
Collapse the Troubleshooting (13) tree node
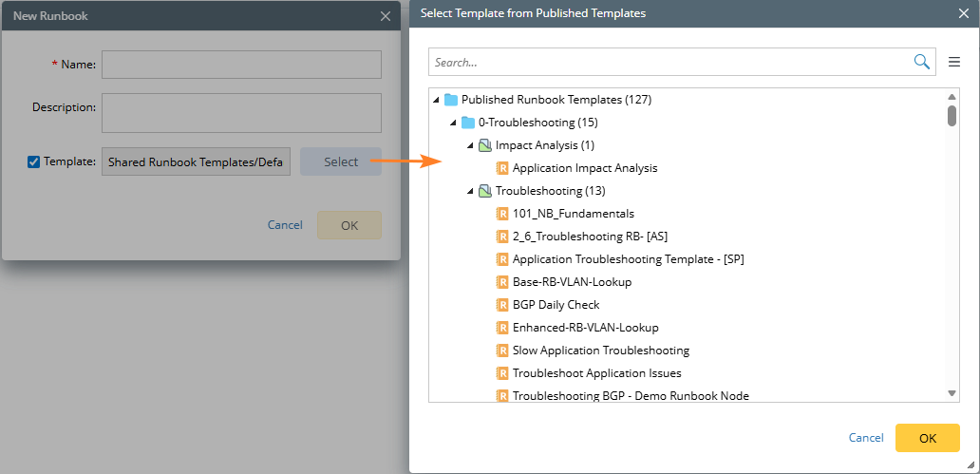pyautogui.click(x=470, y=191)
